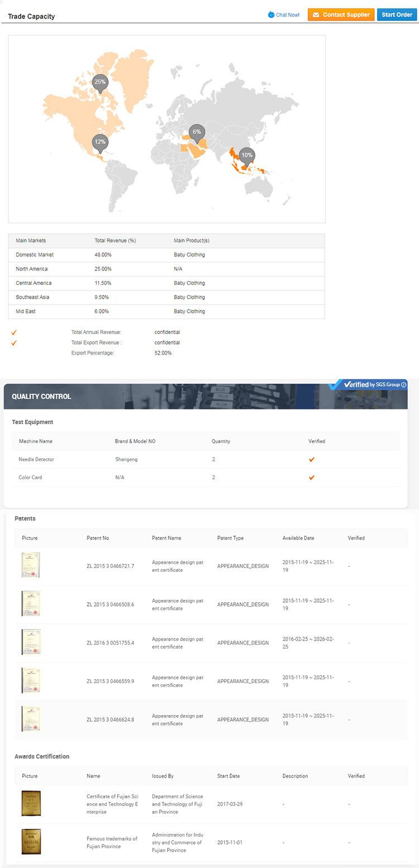Screen dimensions: 419x868
Task: Click the Needle Detector verified checkmark
Action: 312,460
